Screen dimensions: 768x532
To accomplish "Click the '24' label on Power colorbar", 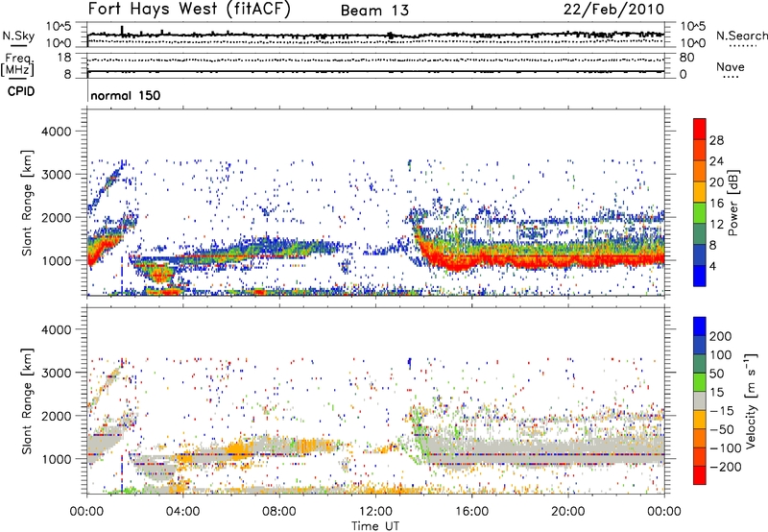I will coord(716,161).
